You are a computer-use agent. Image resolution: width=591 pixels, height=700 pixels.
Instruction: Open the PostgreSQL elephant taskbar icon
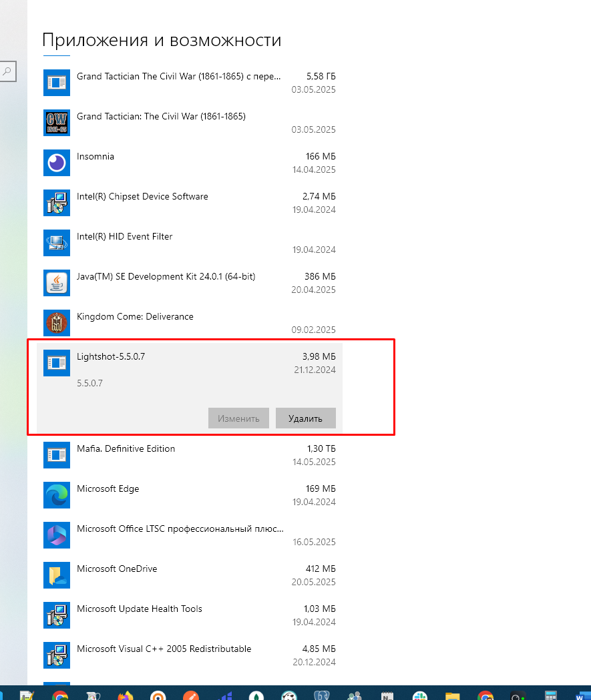point(322,695)
